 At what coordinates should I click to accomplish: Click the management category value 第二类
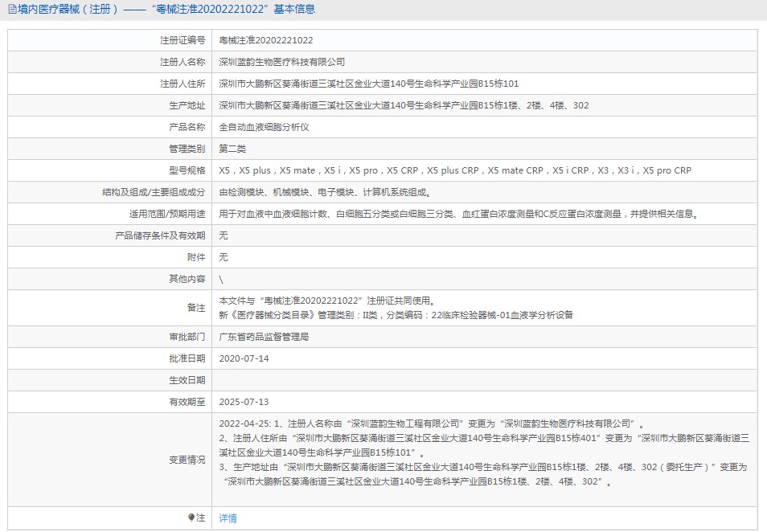click(232, 149)
